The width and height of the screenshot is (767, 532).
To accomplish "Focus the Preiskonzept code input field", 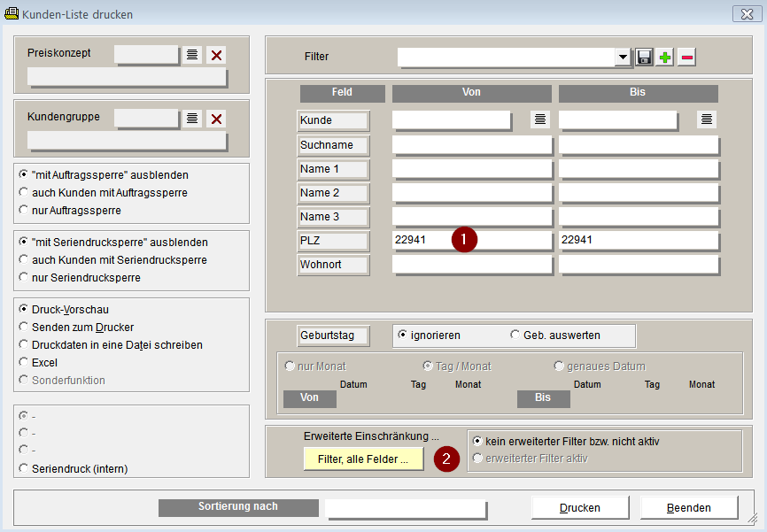I will coord(146,54).
